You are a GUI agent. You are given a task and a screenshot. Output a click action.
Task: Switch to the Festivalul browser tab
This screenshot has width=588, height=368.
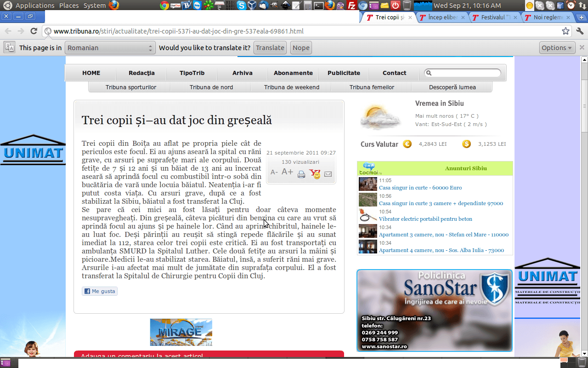click(495, 17)
